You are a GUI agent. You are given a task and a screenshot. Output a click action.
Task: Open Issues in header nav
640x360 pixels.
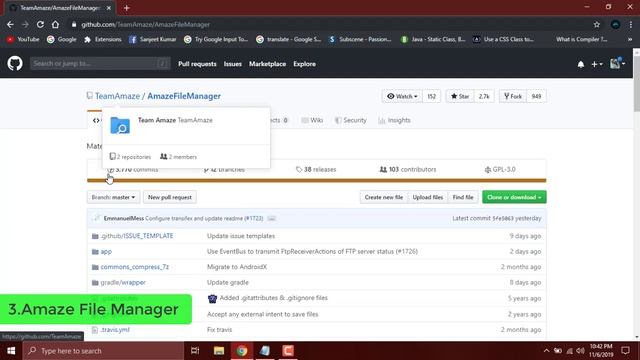coord(233,64)
